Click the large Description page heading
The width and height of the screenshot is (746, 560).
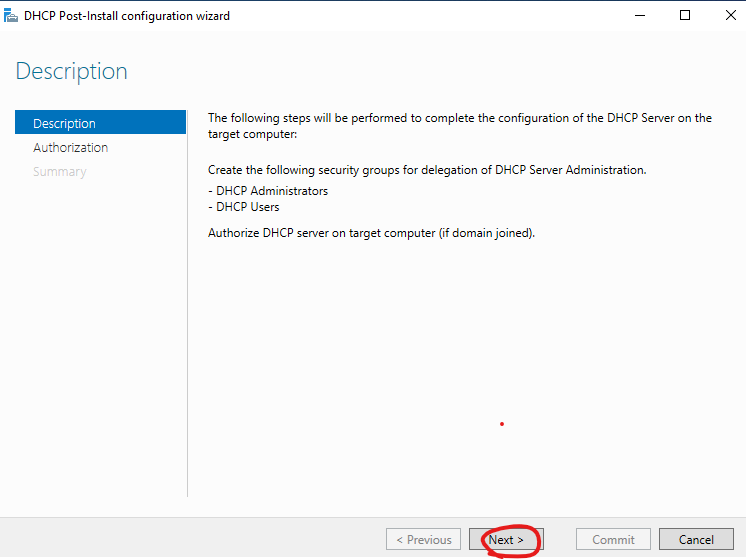71,71
